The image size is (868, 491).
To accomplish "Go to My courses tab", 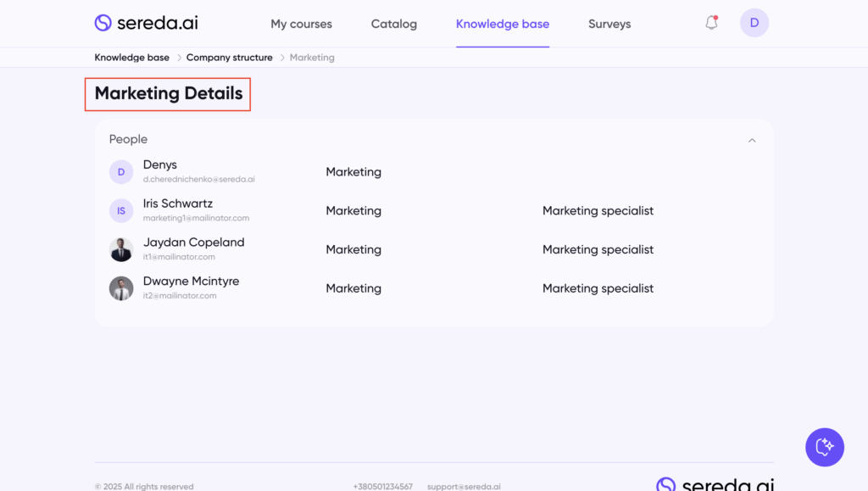I will [301, 24].
